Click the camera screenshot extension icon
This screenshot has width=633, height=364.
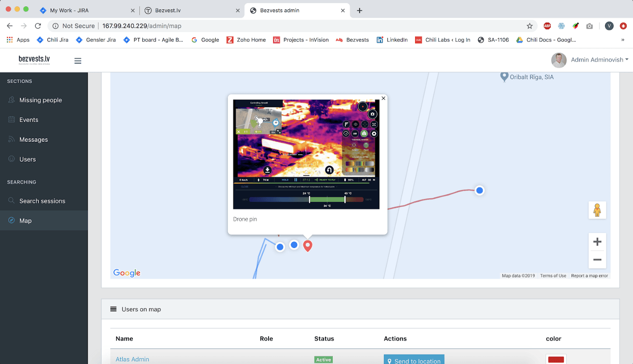pos(589,26)
